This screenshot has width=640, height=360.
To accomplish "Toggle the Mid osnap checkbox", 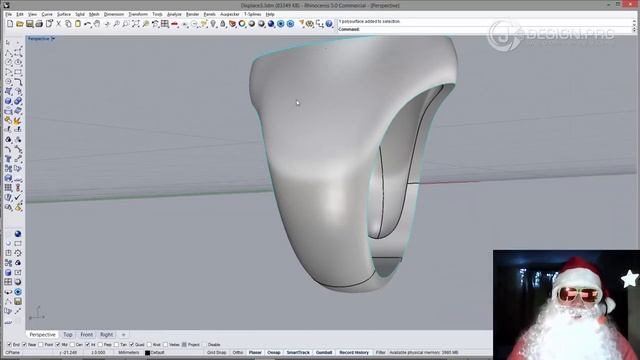I will tap(58, 345).
